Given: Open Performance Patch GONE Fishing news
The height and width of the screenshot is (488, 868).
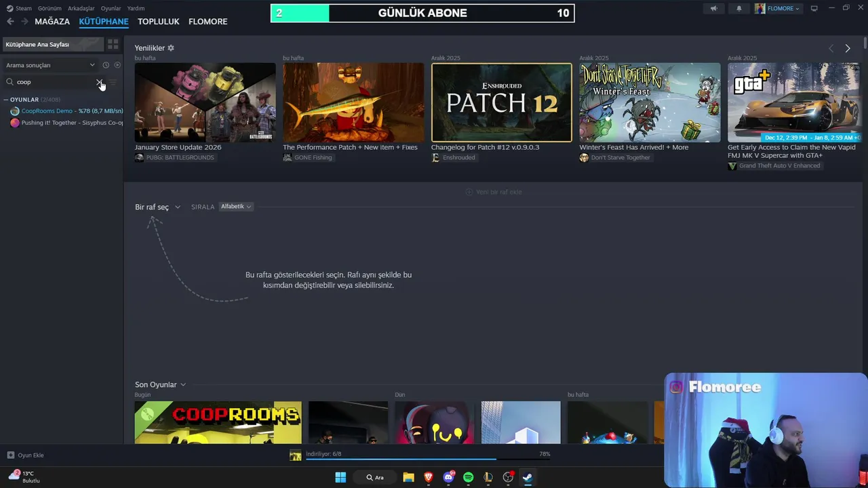Looking at the screenshot, I should point(353,102).
